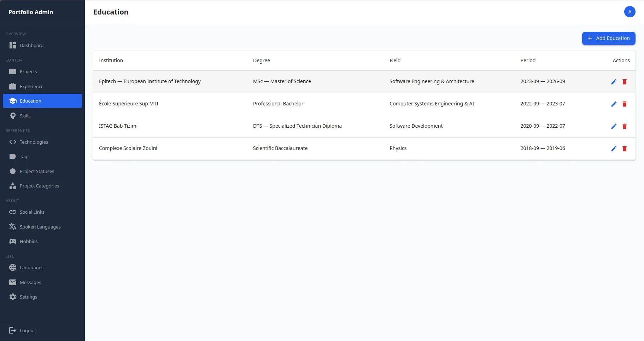The height and width of the screenshot is (341, 644).
Task: Click the Dashboard grid icon
Action: (13, 45)
